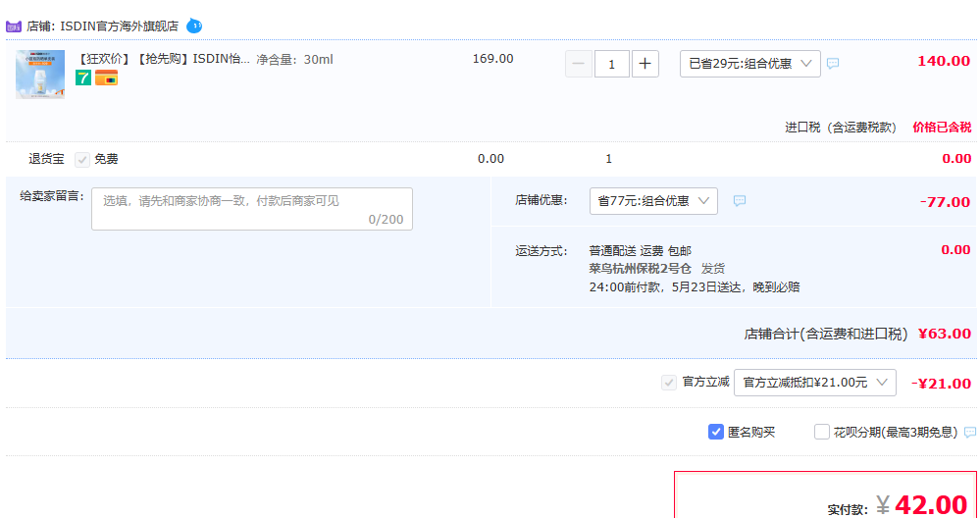Click the 店铺合计(含运费和进口税) label
The image size is (980, 518).
826,334
